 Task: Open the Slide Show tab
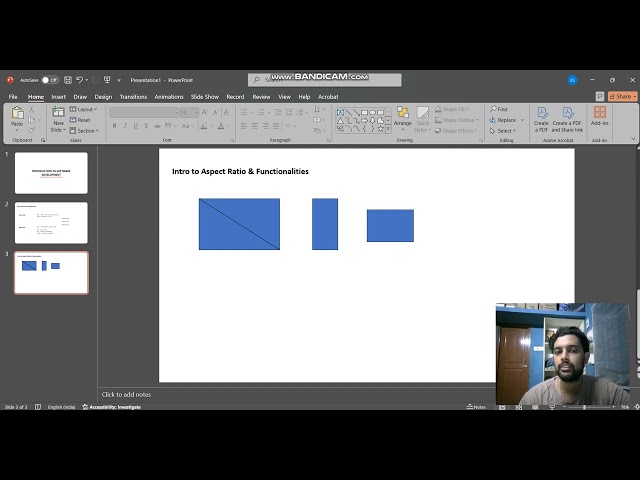204,97
